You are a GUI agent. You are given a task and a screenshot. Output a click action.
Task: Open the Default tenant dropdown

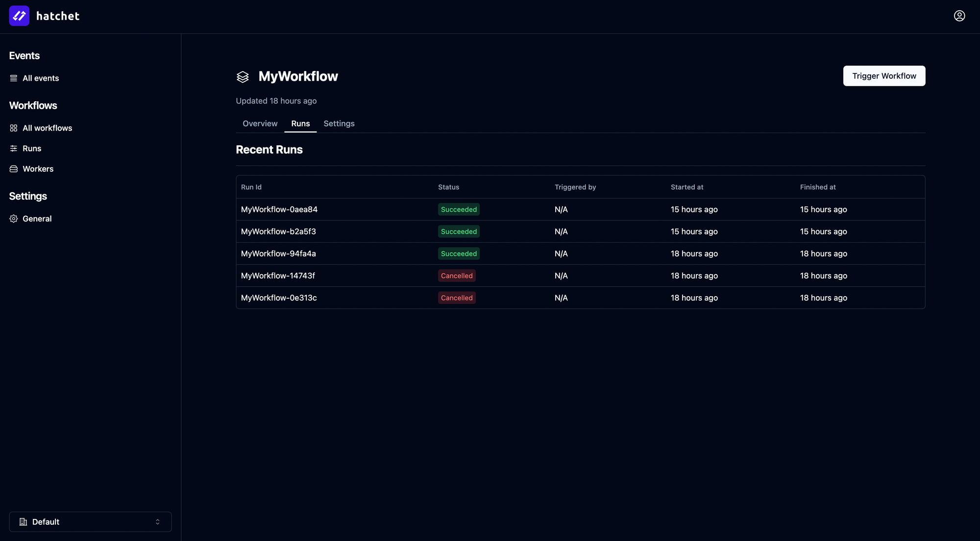[x=90, y=521]
